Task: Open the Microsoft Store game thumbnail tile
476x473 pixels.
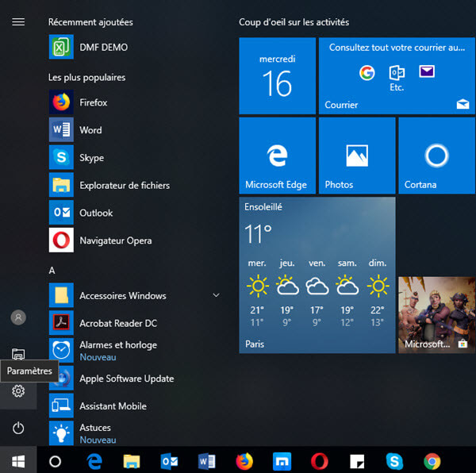Action: (x=436, y=313)
